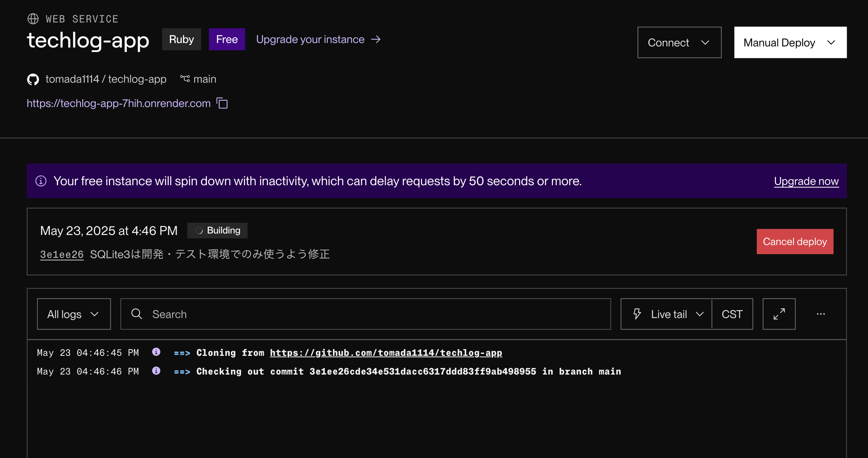Open the All logs filter dropdown
The height and width of the screenshot is (458, 868).
[x=74, y=314]
